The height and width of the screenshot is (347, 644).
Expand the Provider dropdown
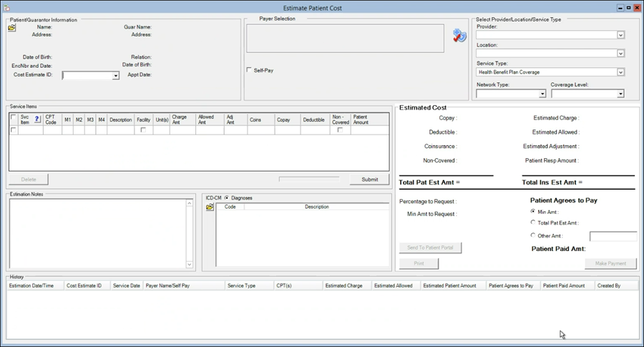(x=620, y=35)
